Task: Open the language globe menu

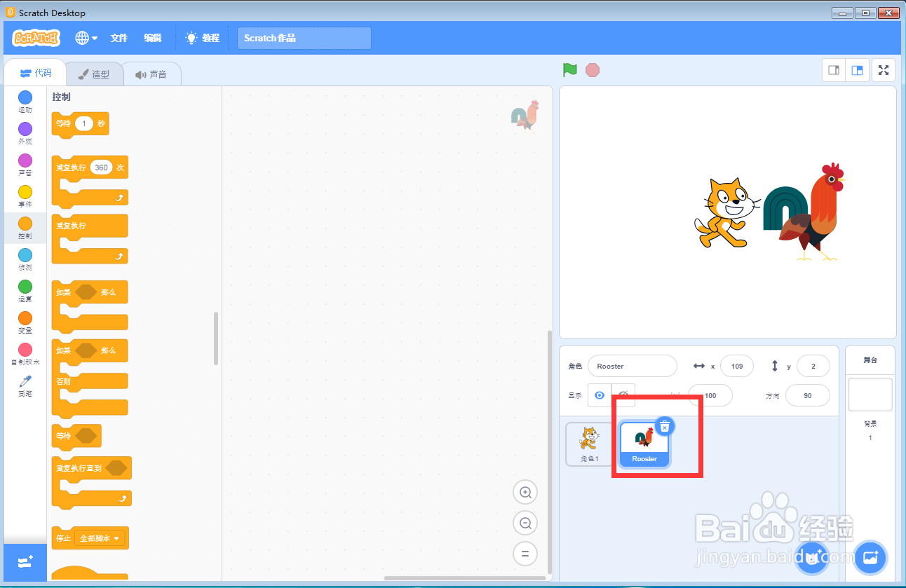Action: point(86,38)
